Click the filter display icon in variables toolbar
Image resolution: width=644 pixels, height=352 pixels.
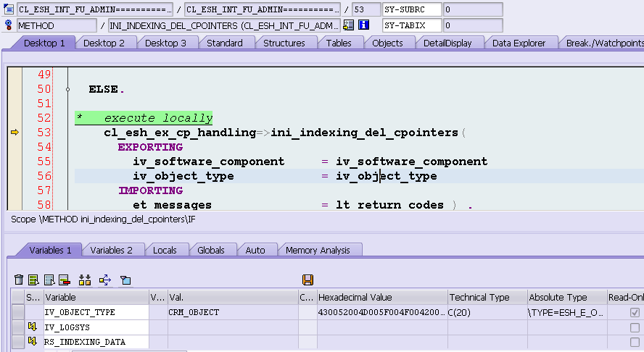[125, 280]
